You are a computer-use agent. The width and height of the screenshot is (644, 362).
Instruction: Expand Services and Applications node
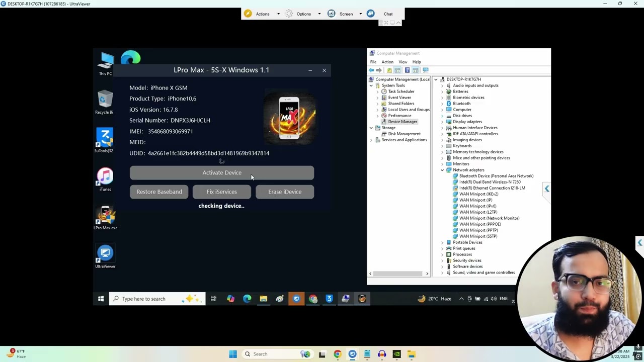(371, 140)
